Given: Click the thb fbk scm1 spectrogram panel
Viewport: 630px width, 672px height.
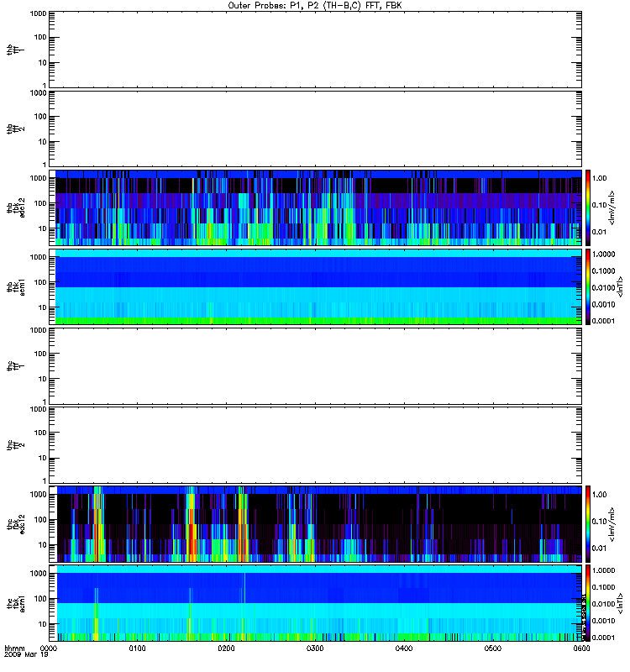Looking at the screenshot, I should pos(316,286).
